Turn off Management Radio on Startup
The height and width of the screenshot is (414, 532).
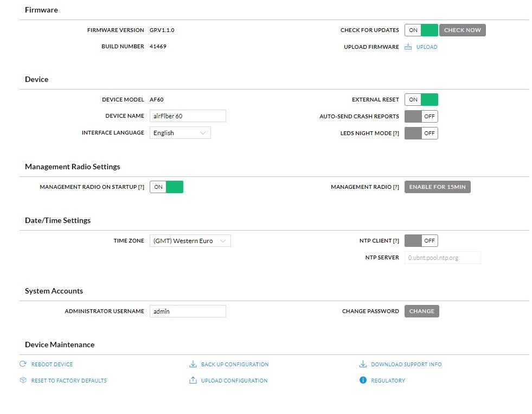tap(166, 187)
